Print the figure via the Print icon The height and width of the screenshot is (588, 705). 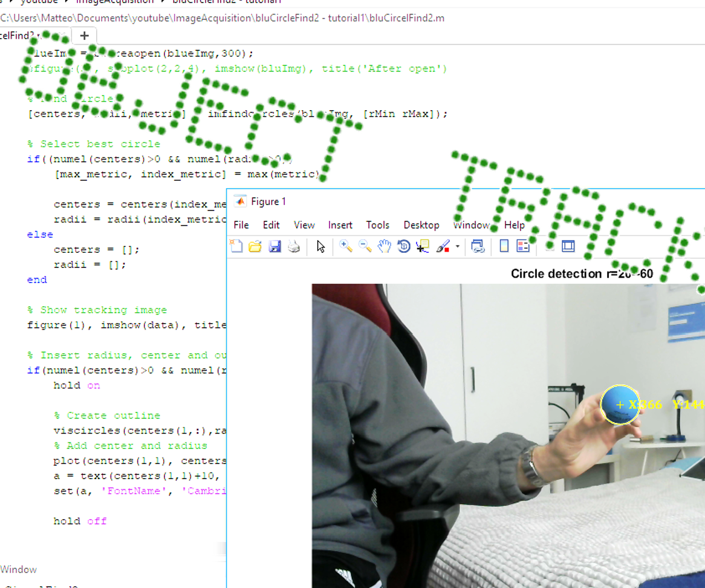pos(294,246)
